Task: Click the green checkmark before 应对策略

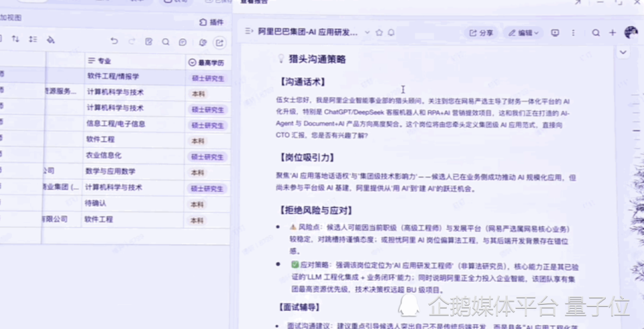Action: tap(294, 265)
